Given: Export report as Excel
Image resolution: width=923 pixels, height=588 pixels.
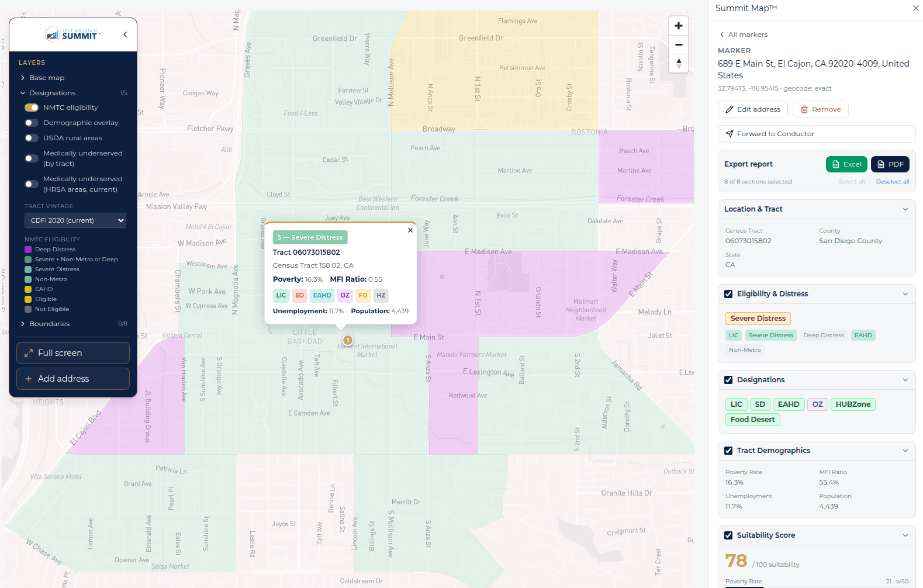Looking at the screenshot, I should click(x=846, y=164).
